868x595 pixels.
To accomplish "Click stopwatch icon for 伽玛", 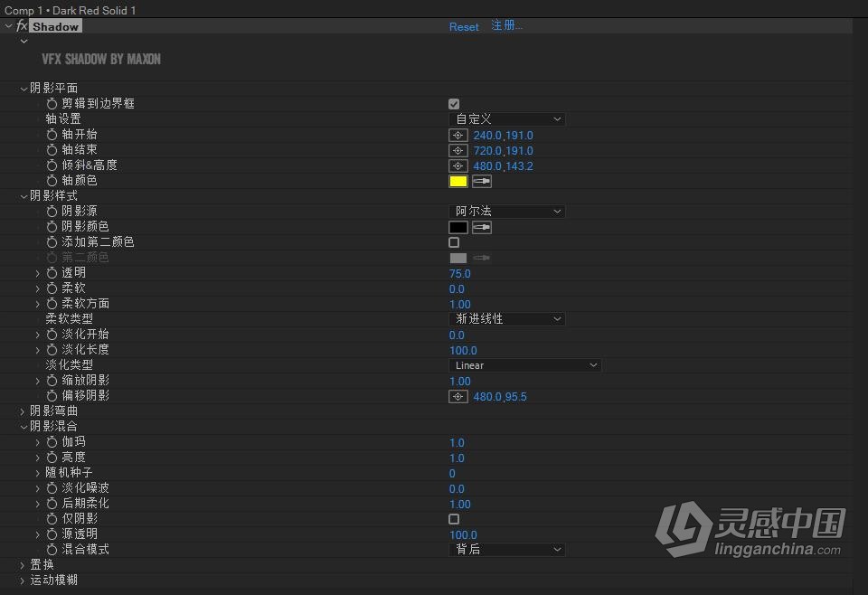I will coord(52,442).
